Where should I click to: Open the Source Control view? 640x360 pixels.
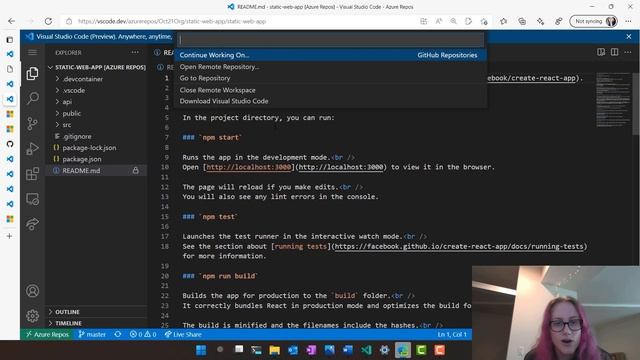click(x=32, y=123)
